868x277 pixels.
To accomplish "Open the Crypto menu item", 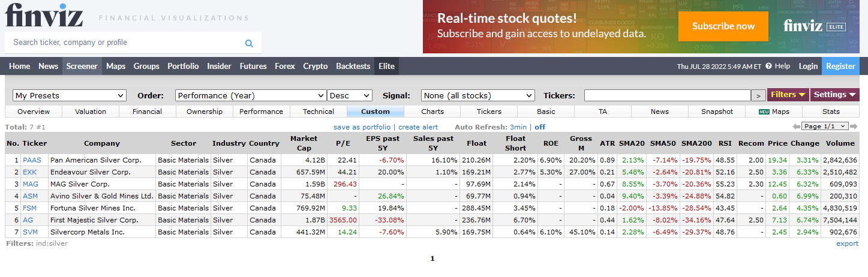I will click(x=316, y=66).
